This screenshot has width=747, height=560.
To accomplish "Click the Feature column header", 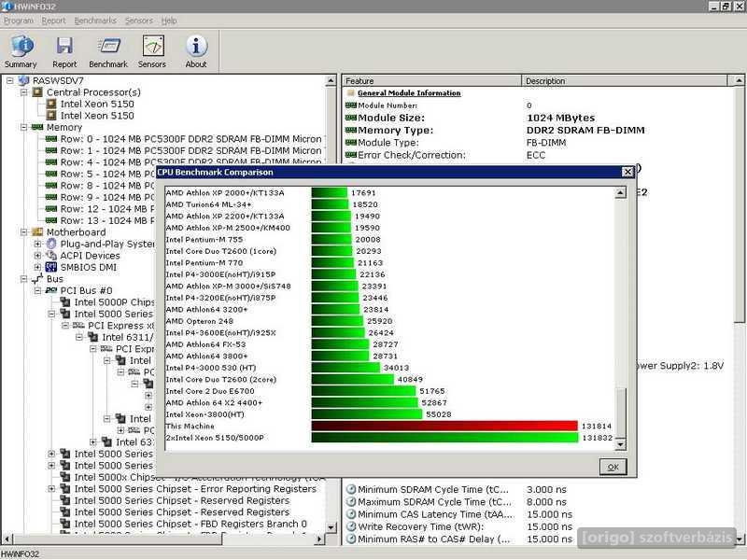I will (x=431, y=81).
